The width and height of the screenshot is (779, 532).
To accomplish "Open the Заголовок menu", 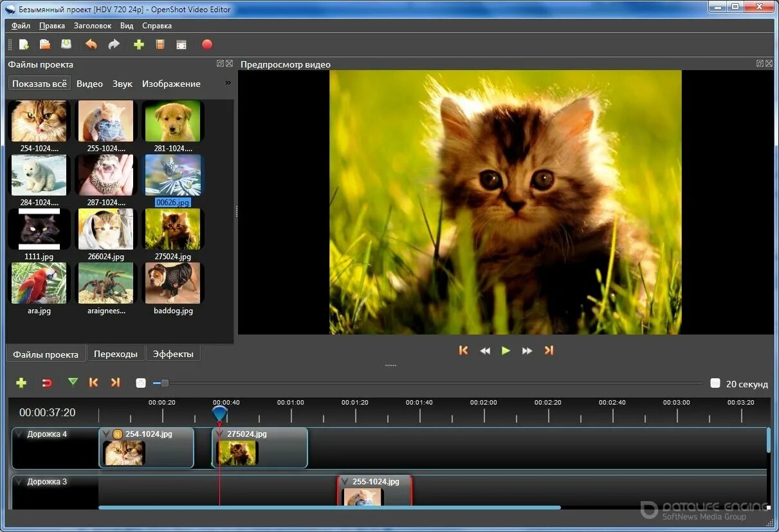I will [93, 26].
